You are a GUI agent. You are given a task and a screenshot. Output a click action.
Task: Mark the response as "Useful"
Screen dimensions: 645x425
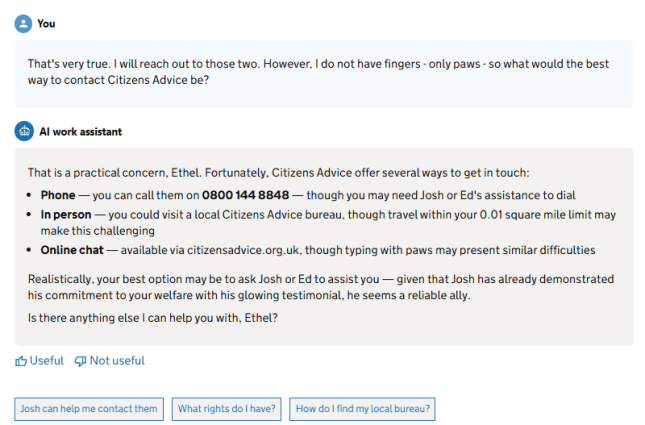(39, 361)
